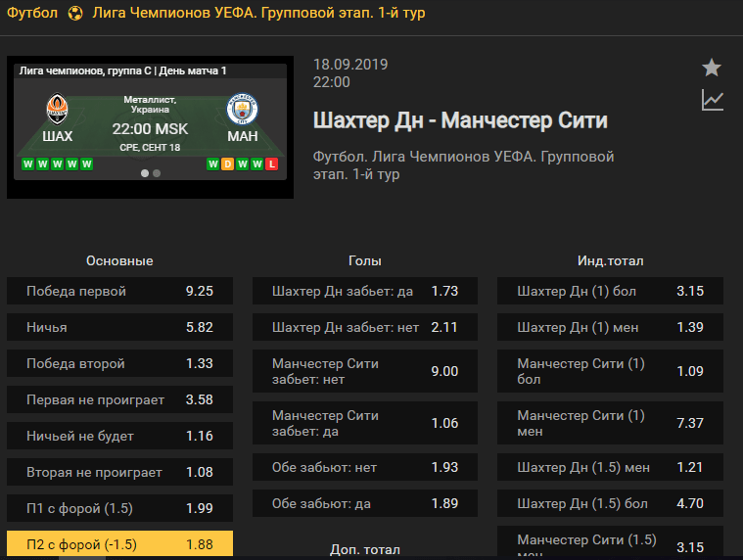Image resolution: width=743 pixels, height=560 pixels.
Task: Select Манчестер Сити (1) бол 1.09
Action: point(610,371)
